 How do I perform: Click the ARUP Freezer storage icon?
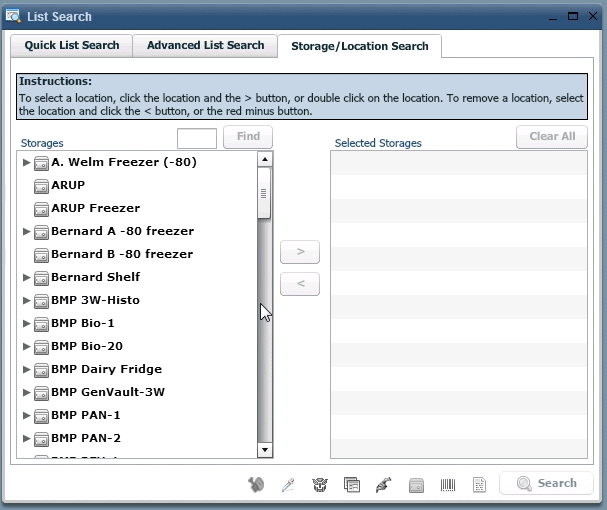coord(41,209)
